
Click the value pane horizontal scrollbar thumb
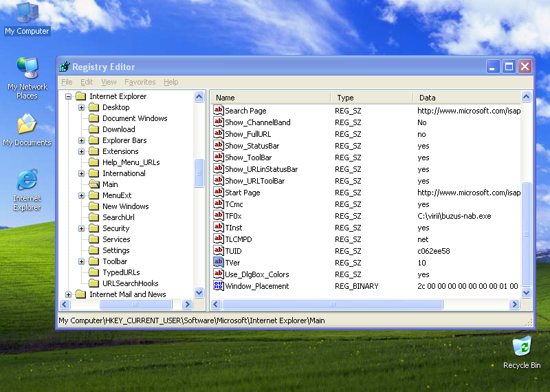point(333,304)
